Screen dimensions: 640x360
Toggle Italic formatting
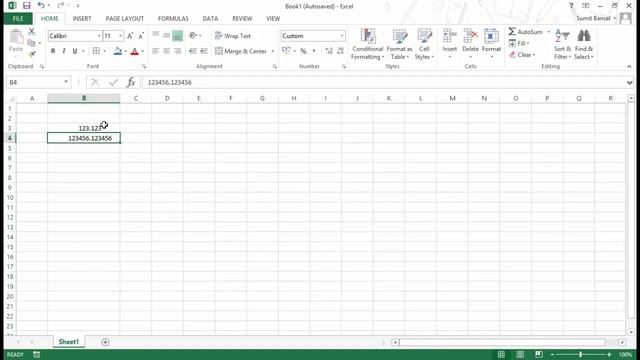(x=64, y=51)
